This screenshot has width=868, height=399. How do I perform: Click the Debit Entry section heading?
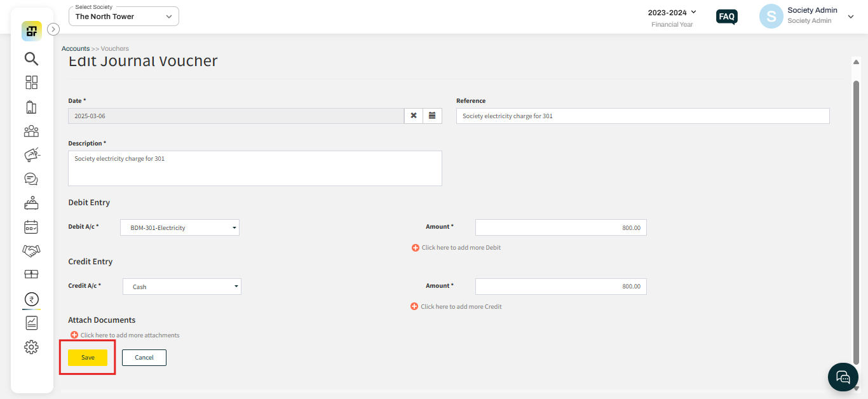click(89, 203)
